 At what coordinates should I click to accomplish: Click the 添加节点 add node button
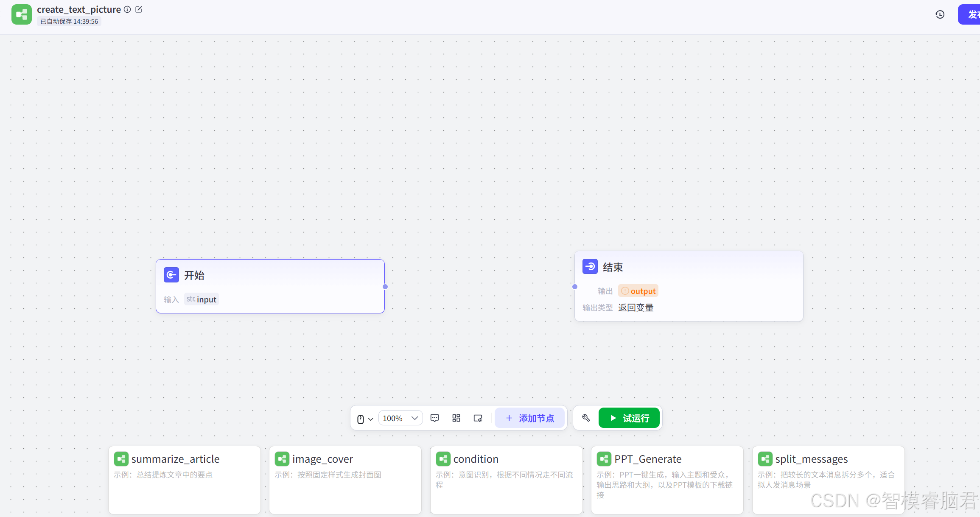tap(530, 418)
